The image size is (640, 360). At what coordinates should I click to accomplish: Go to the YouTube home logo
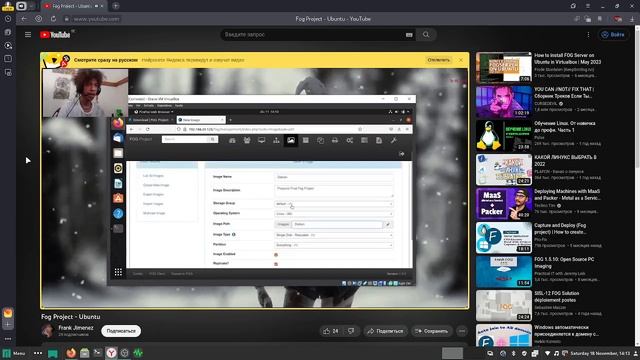tap(55, 35)
